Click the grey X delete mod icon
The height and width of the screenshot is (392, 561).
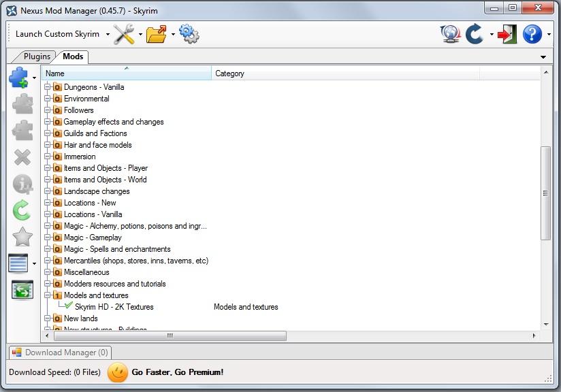tap(22, 157)
